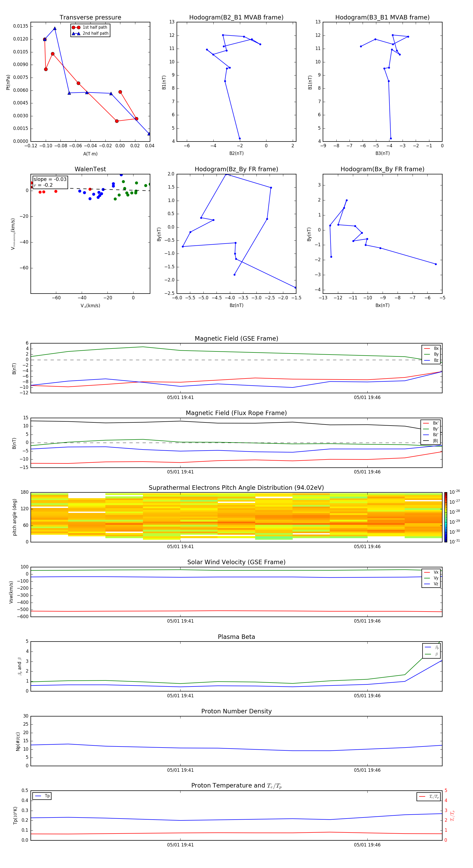Select "Vy" in the solar wind legend
This screenshot has height=868, width=473.
coord(431,578)
